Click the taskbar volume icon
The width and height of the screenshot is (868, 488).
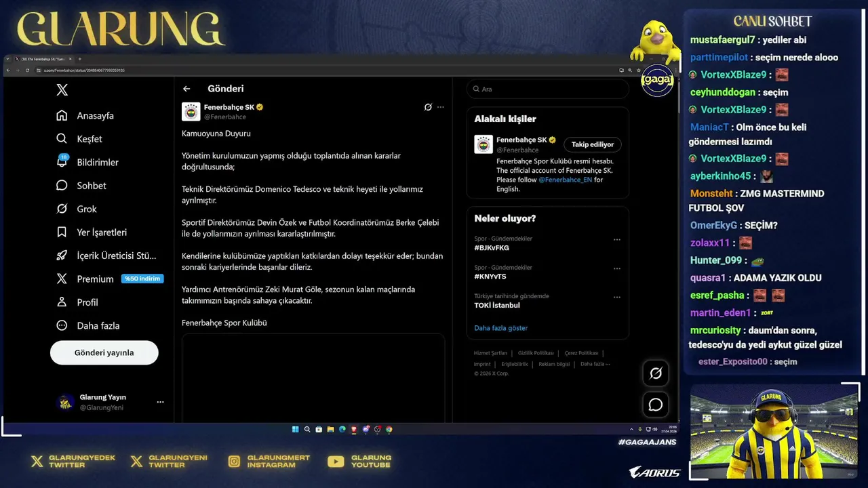(654, 429)
